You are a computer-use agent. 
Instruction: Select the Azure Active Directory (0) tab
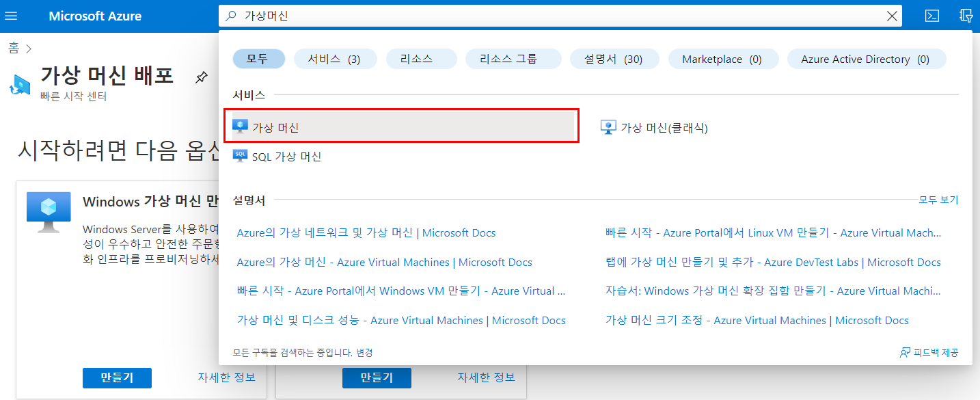pos(867,59)
